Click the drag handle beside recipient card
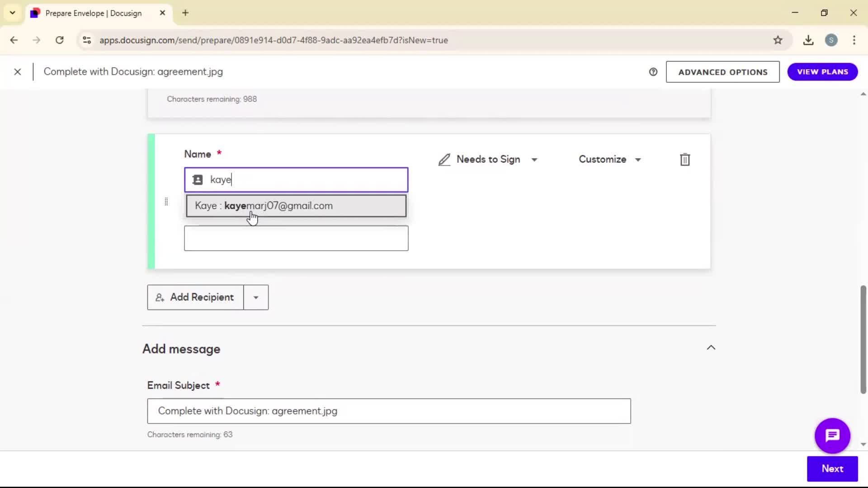This screenshot has width=868, height=488. [166, 202]
